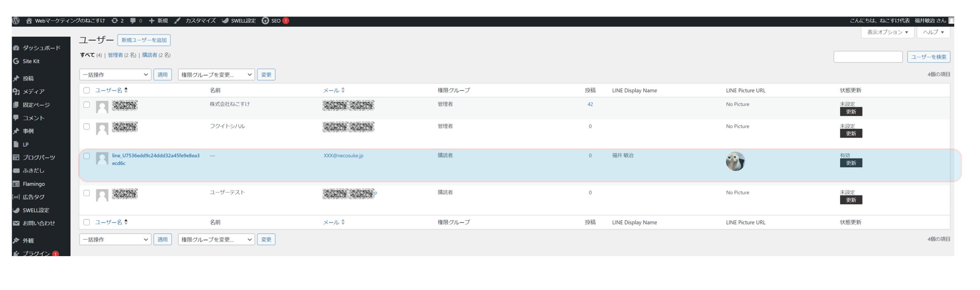Click the メディア sidebar icon

pyautogui.click(x=16, y=92)
